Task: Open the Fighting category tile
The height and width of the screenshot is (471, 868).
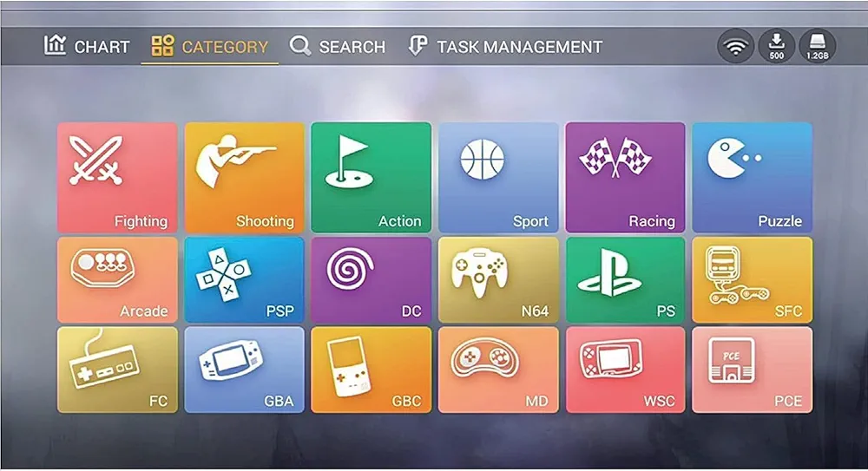Action: click(117, 177)
